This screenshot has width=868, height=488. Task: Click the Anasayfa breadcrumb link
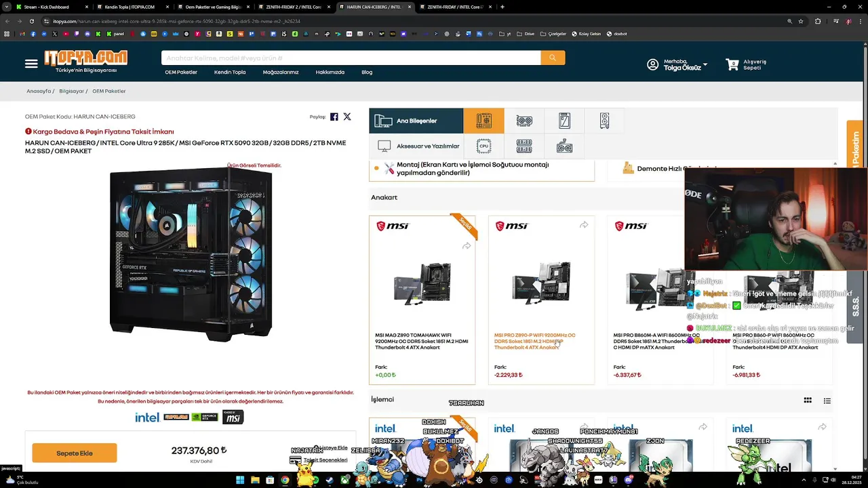point(39,91)
